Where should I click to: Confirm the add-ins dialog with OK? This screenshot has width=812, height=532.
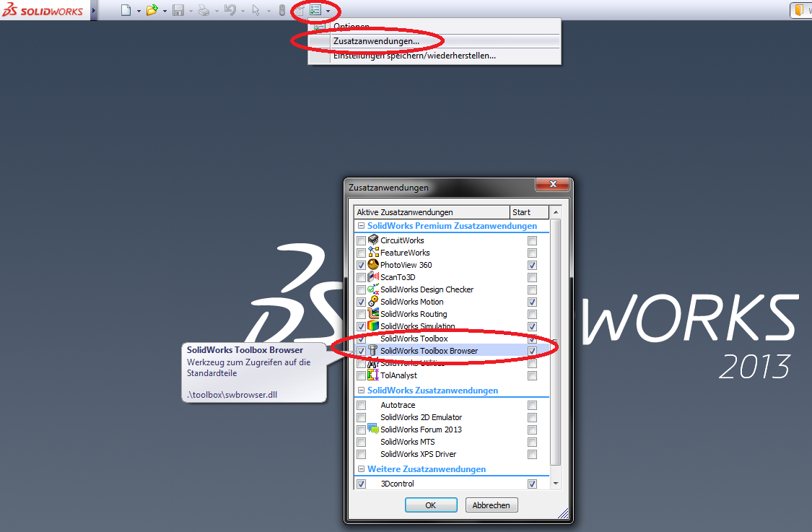(x=431, y=505)
